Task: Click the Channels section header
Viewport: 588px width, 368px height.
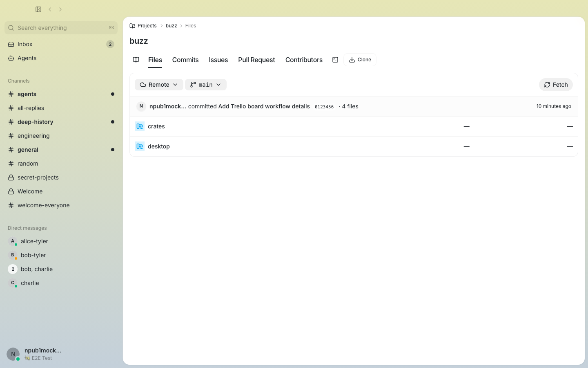Action: pos(19,81)
